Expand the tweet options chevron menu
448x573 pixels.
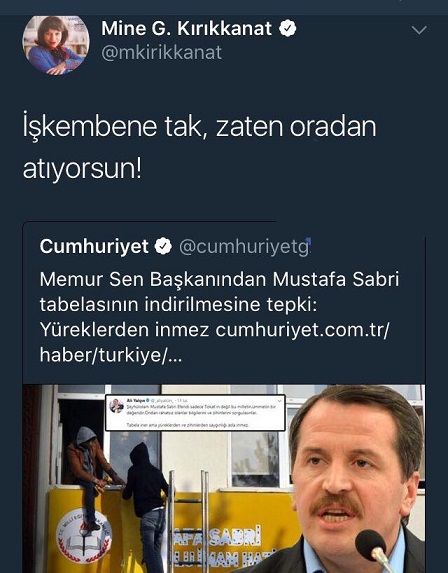tap(419, 30)
